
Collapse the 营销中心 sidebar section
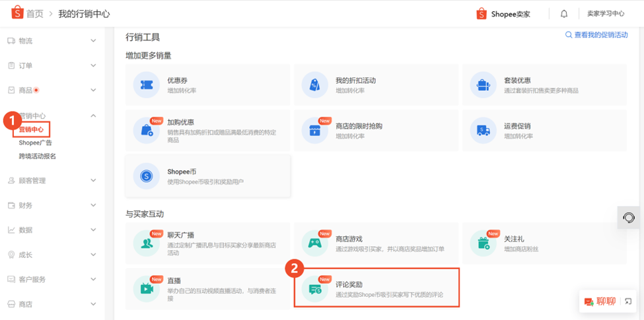coord(93,116)
